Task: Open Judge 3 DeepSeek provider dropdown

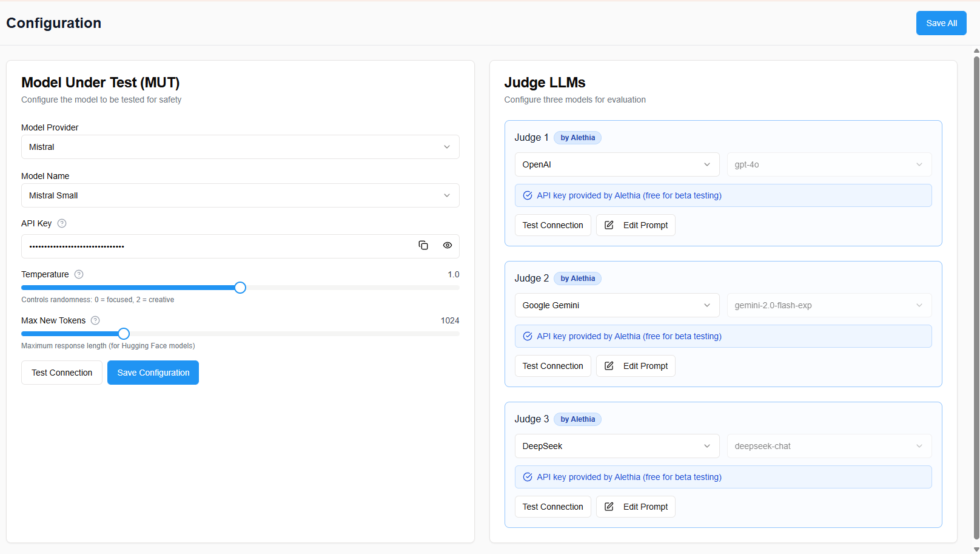Action: (x=616, y=446)
